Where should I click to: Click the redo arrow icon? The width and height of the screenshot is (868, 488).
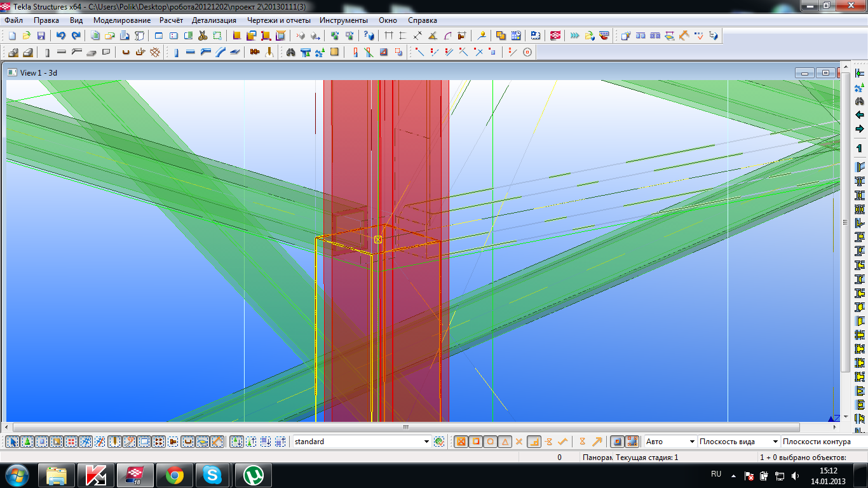pos(76,36)
